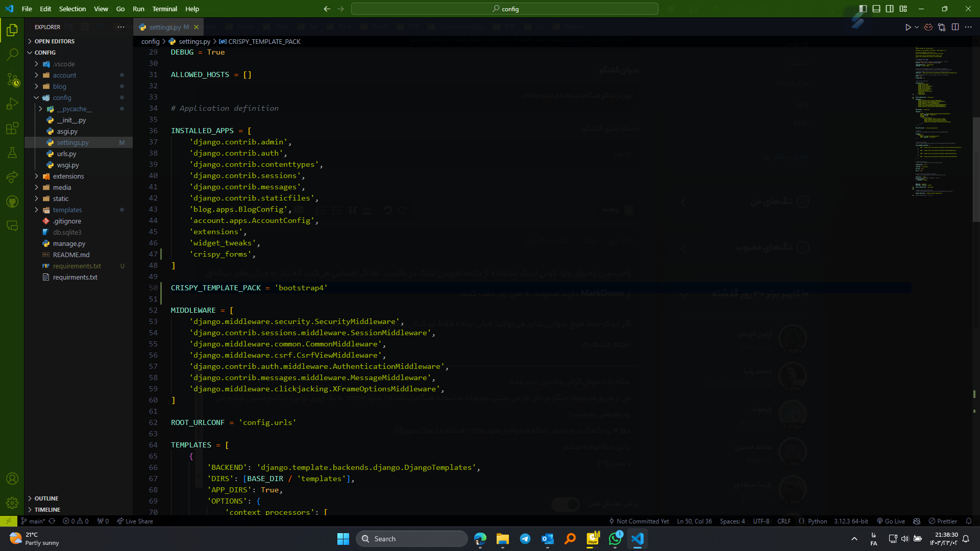Open the File menu
This screenshot has width=980, height=551.
point(27,9)
